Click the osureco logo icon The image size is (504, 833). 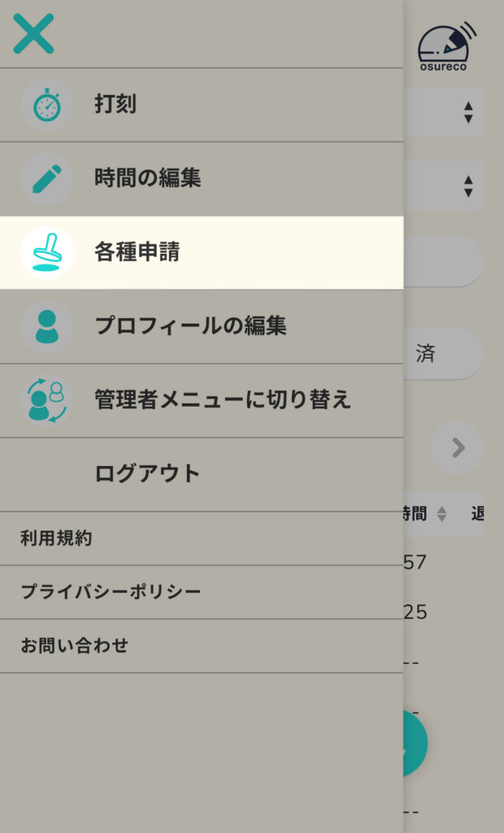[447, 47]
